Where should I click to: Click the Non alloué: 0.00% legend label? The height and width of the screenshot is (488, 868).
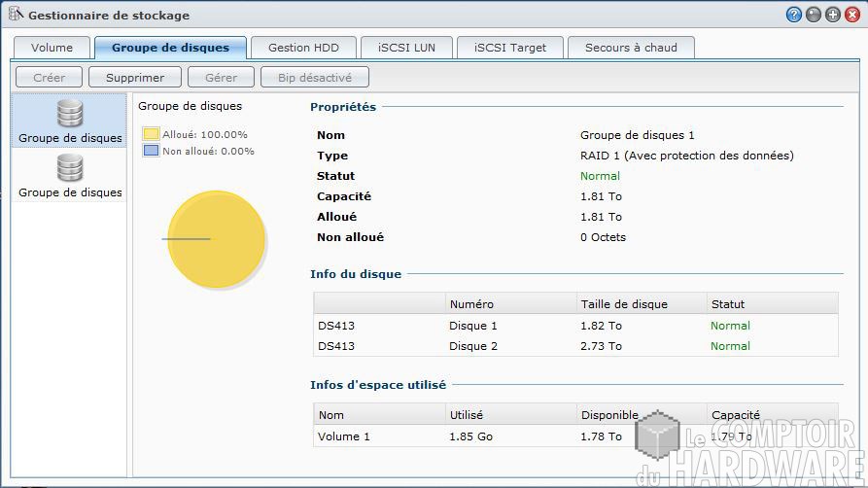pos(208,152)
